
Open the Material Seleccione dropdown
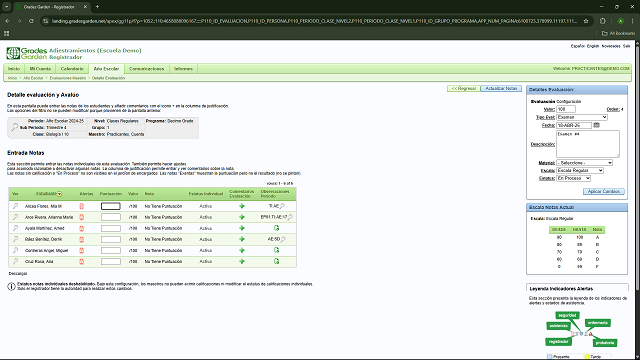click(584, 163)
